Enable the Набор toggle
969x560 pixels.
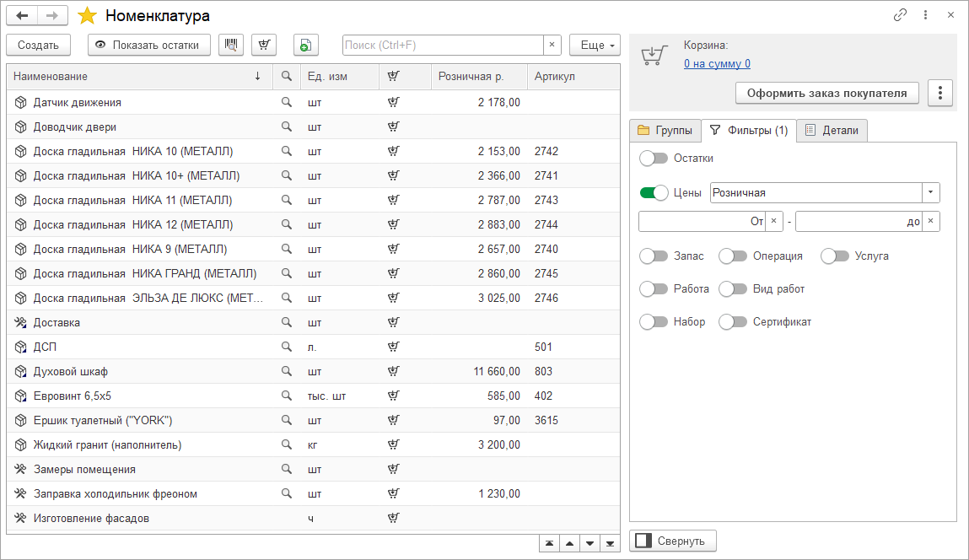[654, 321]
